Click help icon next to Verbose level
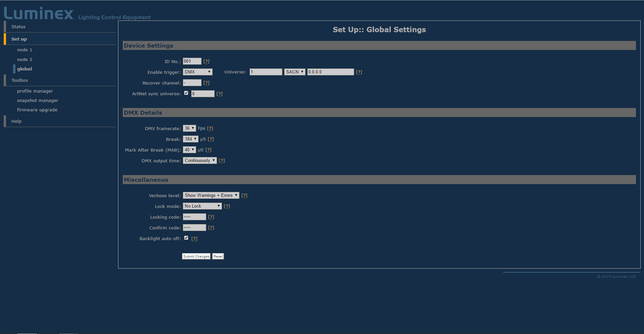The image size is (644, 334). click(x=244, y=196)
